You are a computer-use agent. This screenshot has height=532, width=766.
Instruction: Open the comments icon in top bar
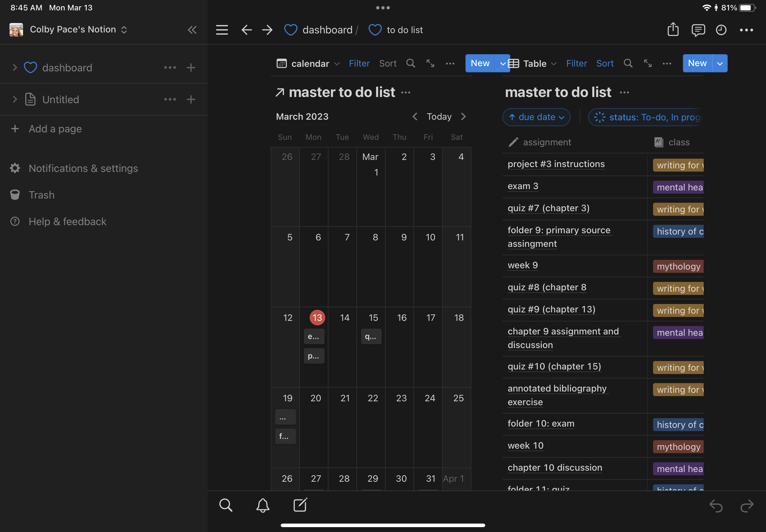click(x=698, y=30)
